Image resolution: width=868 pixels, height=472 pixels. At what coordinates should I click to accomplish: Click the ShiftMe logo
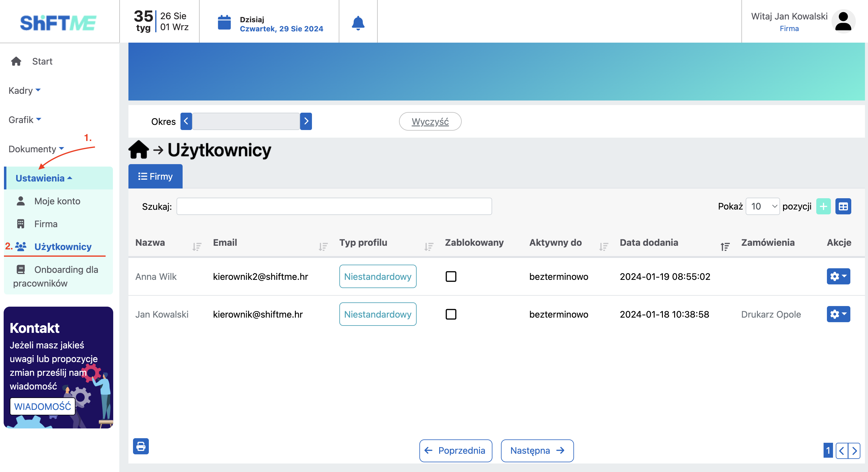pyautogui.click(x=58, y=23)
